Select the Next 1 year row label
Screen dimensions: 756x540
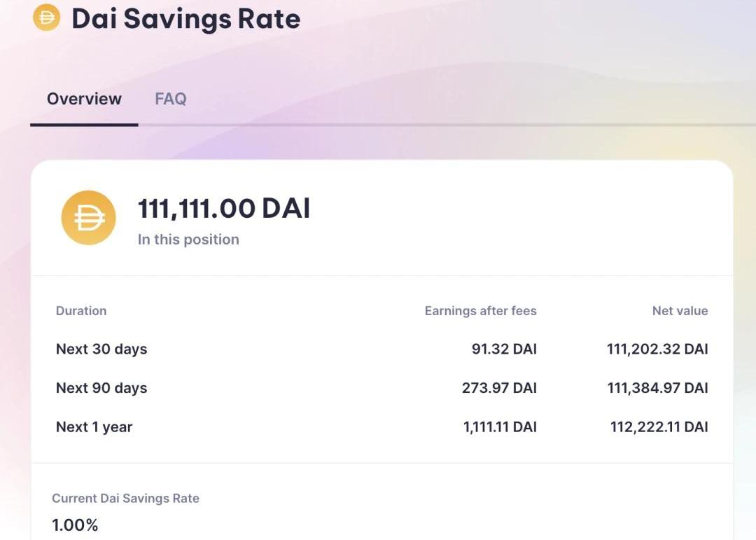click(94, 427)
